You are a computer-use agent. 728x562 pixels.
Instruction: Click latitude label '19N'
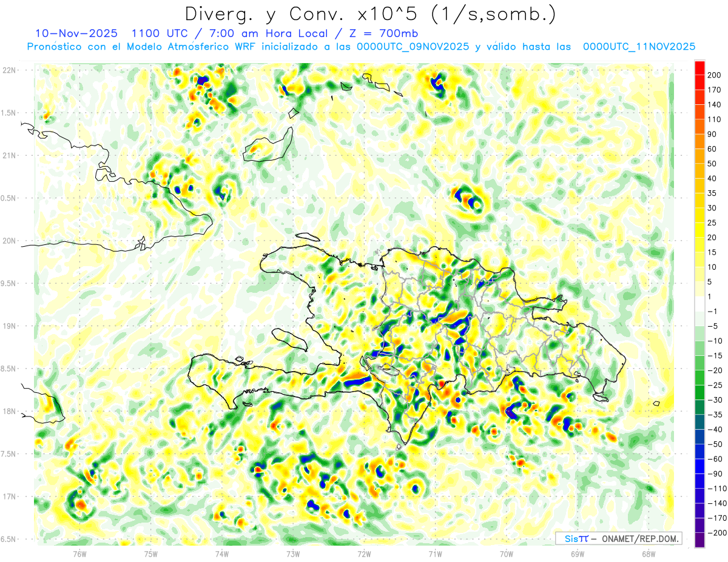(9, 326)
